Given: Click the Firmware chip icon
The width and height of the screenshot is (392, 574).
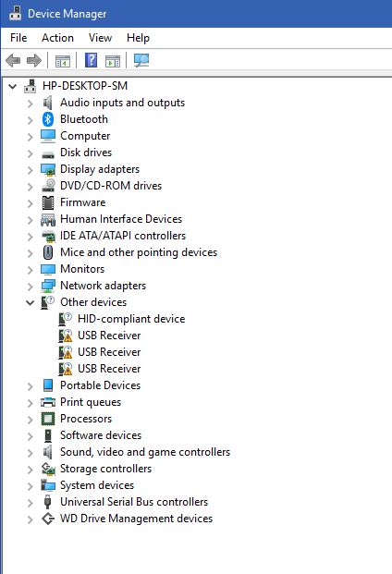Looking at the screenshot, I should coord(48,202).
